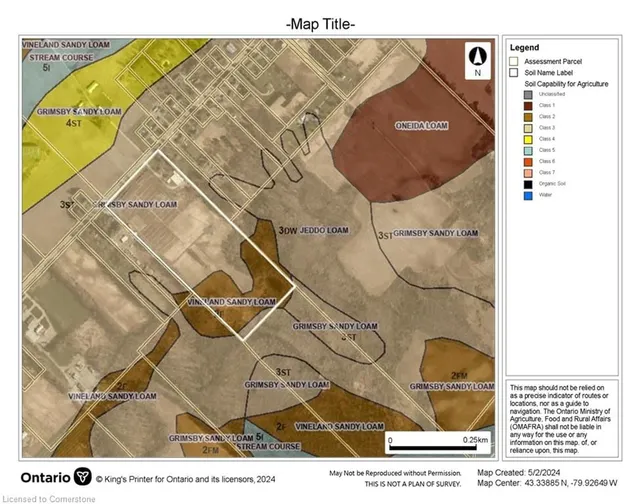Click the Water blue legend swatch
640x504 pixels.
(x=528, y=195)
